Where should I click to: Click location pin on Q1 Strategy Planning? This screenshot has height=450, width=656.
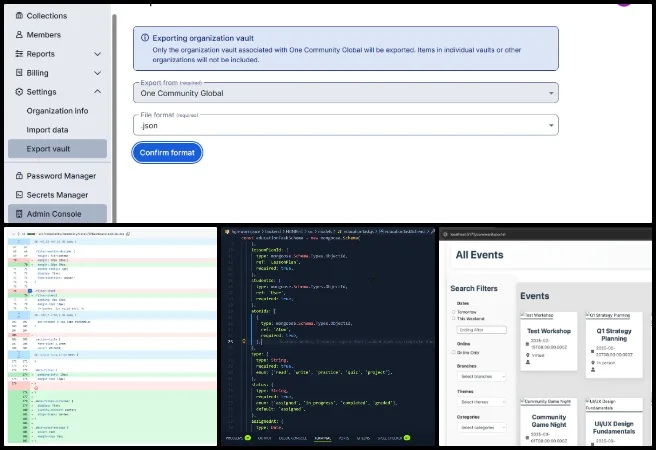click(593, 363)
